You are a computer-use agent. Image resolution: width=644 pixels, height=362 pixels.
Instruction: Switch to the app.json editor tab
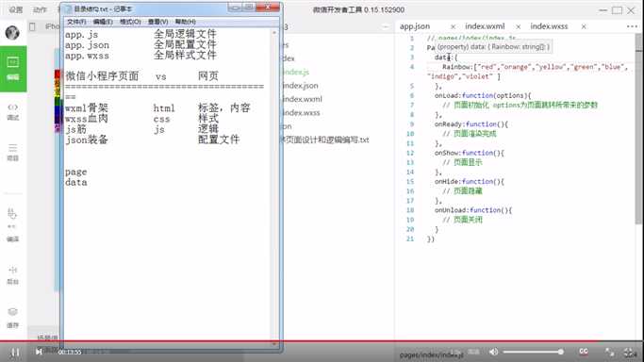pos(415,26)
